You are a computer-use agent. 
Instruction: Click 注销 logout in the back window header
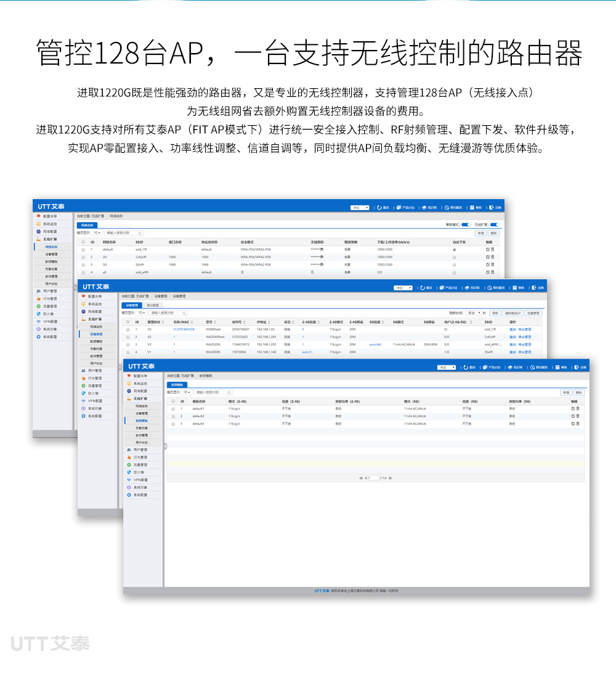[x=495, y=208]
